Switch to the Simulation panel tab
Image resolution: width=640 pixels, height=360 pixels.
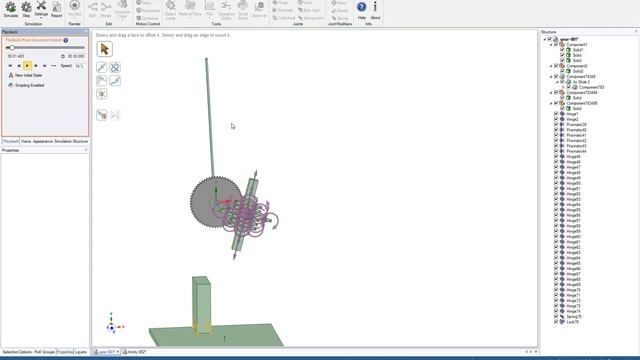(x=63, y=141)
